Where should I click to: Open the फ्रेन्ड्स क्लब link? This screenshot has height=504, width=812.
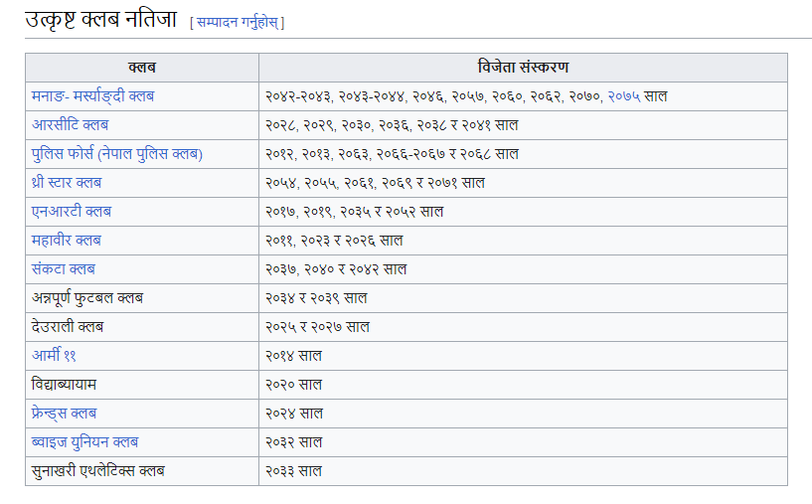tap(64, 414)
